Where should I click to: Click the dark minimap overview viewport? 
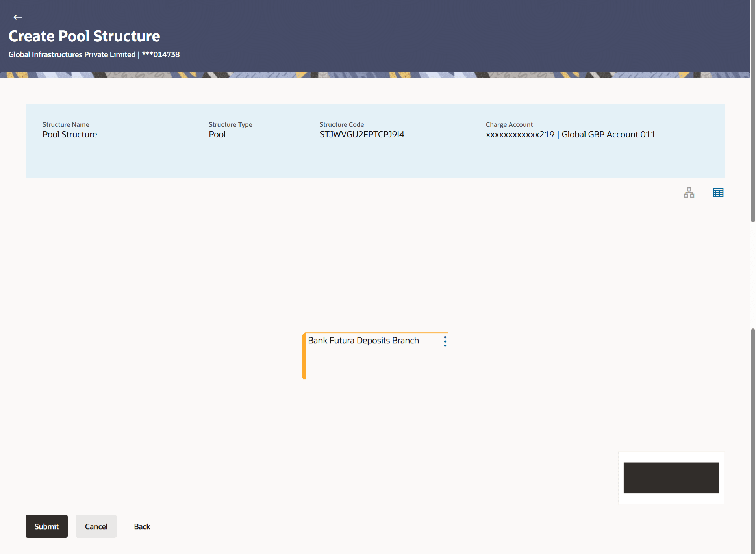(671, 478)
